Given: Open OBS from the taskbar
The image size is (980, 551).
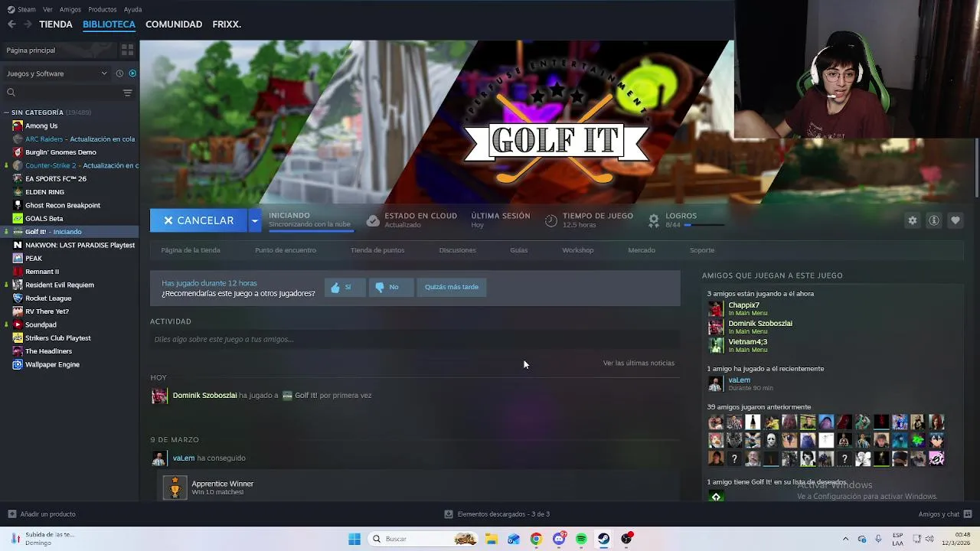Looking at the screenshot, I should 627,539.
